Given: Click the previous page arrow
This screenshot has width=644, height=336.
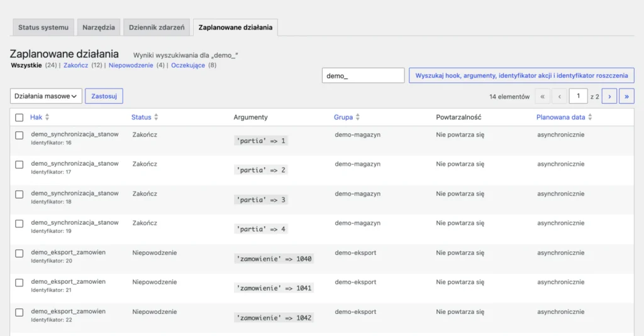Looking at the screenshot, I should coord(559,97).
